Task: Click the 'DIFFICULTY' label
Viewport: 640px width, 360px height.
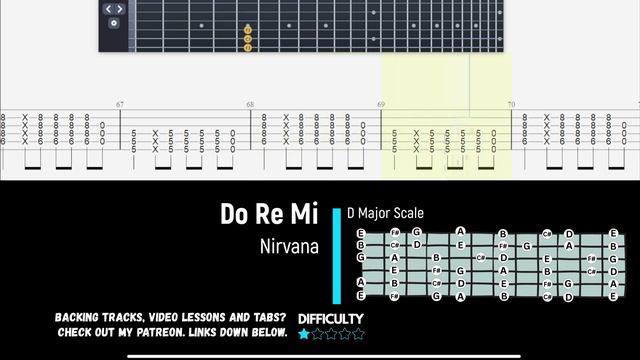Action: 331,319
